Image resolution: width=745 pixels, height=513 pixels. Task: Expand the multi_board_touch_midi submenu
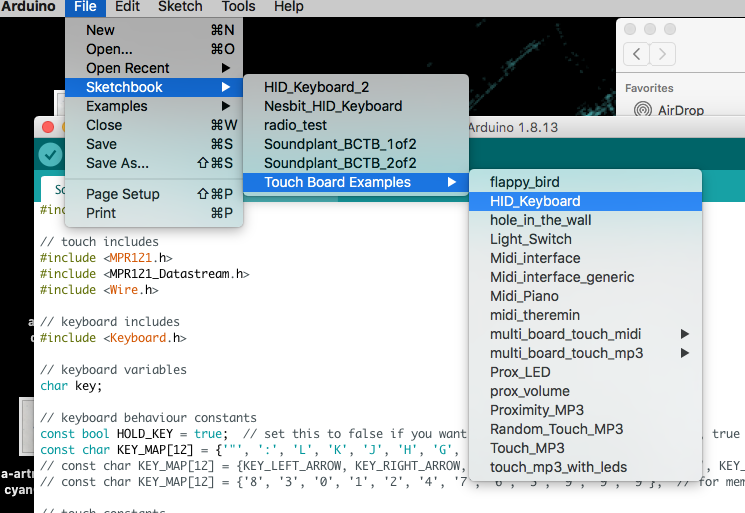coord(585,334)
